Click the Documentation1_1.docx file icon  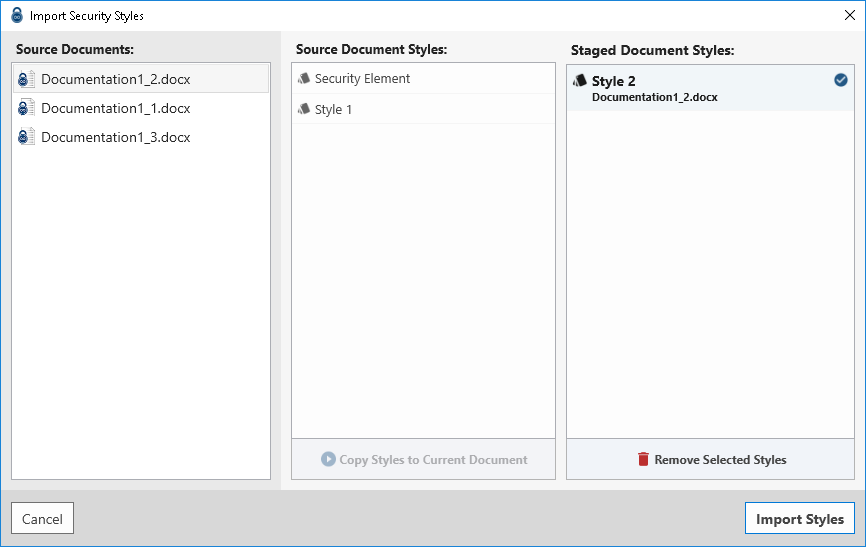(27, 108)
